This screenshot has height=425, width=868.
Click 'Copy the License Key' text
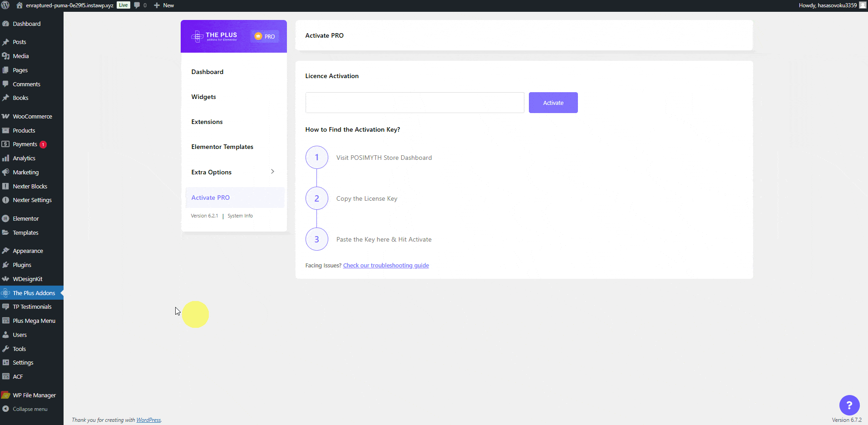(x=367, y=198)
